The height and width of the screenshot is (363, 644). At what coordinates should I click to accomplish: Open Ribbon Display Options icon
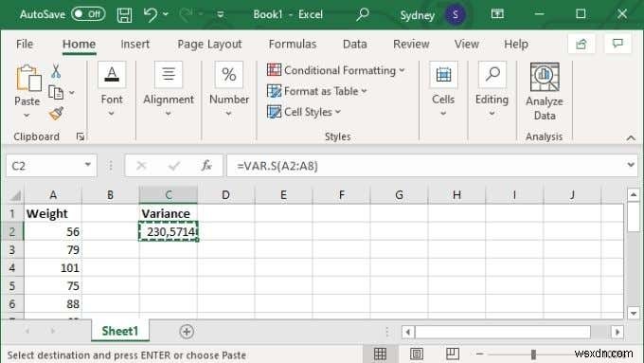pos(497,14)
